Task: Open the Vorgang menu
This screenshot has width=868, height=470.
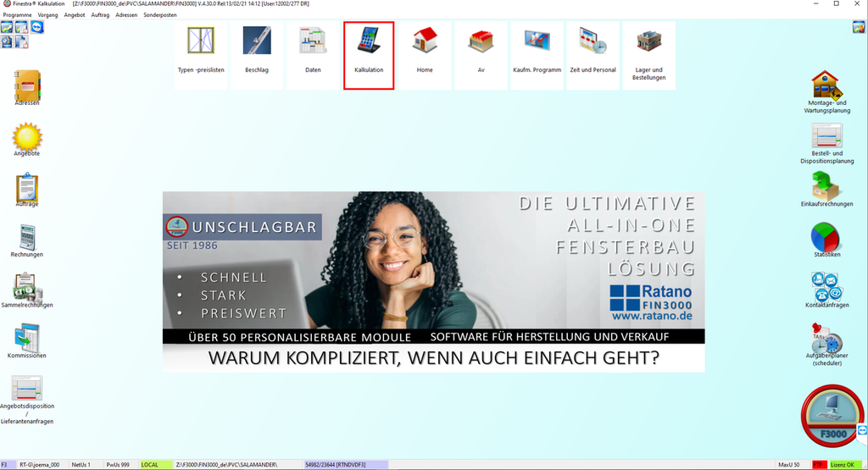Action: point(47,15)
